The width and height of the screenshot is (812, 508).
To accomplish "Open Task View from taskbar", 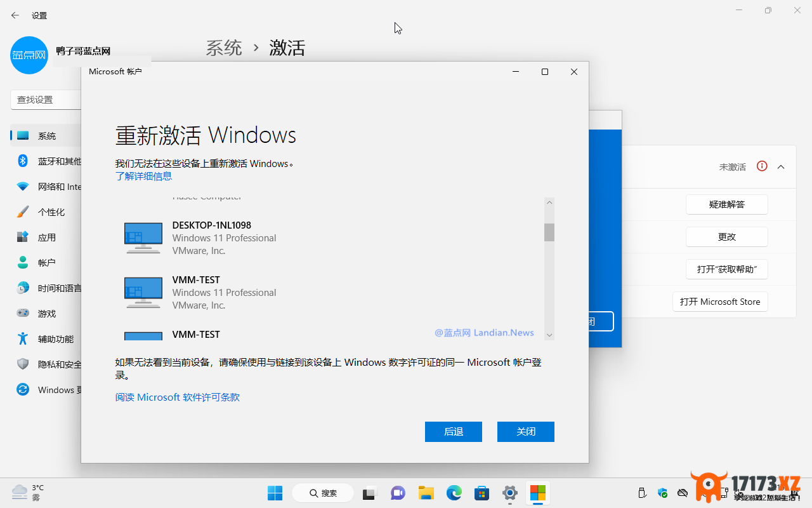I will point(370,493).
